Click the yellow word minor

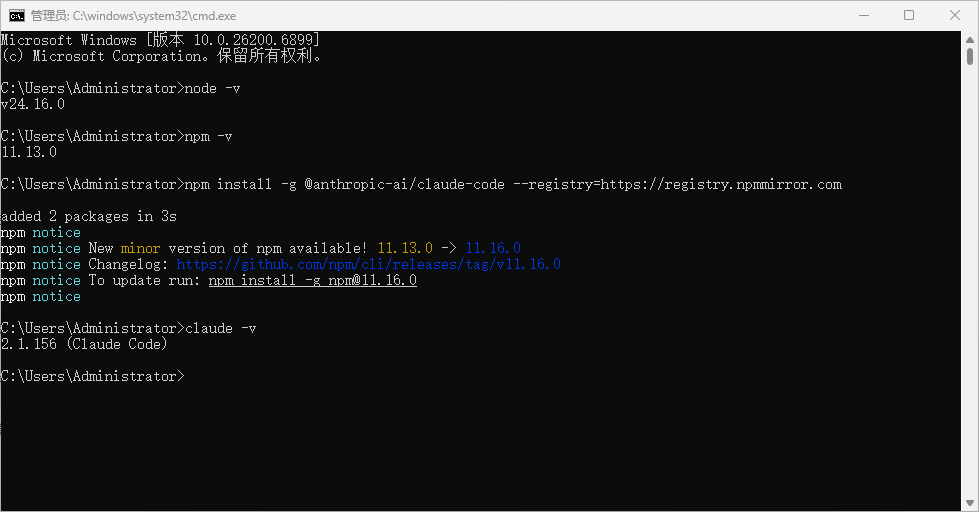[140, 248]
